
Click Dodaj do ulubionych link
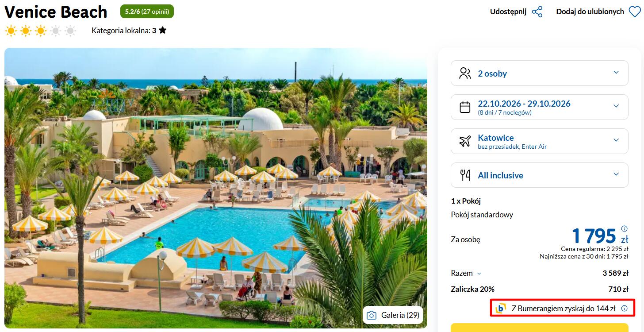click(590, 12)
